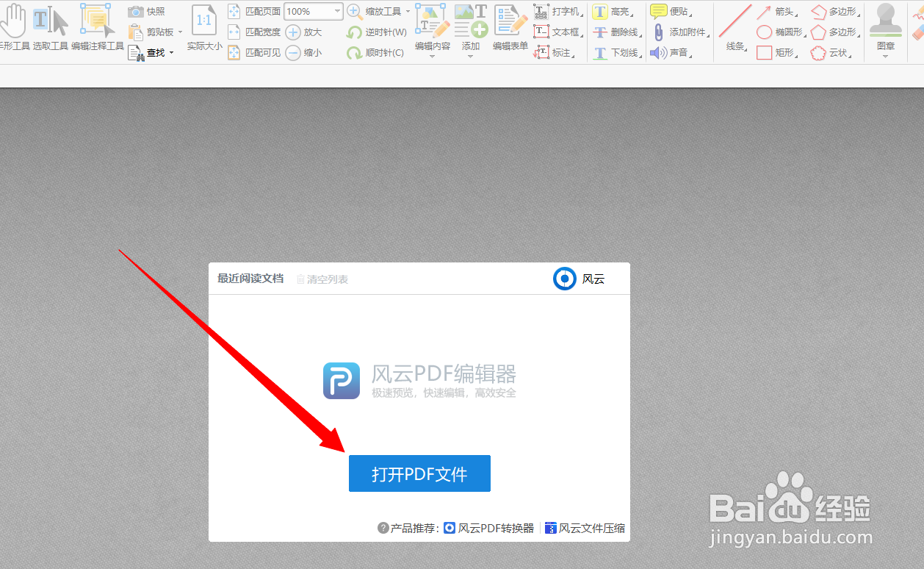Image resolution: width=924 pixels, height=569 pixels.
Task: Open the 风云文件压缩 recommendation link
Action: pos(585,528)
